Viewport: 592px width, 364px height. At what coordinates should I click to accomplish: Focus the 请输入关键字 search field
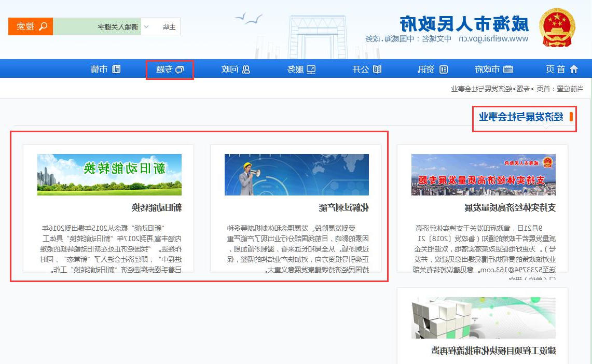[97, 26]
